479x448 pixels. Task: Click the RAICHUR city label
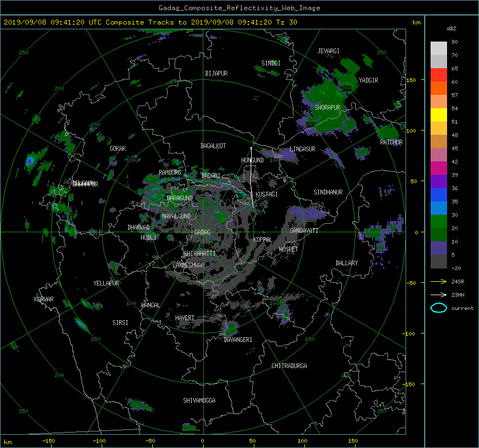click(391, 142)
